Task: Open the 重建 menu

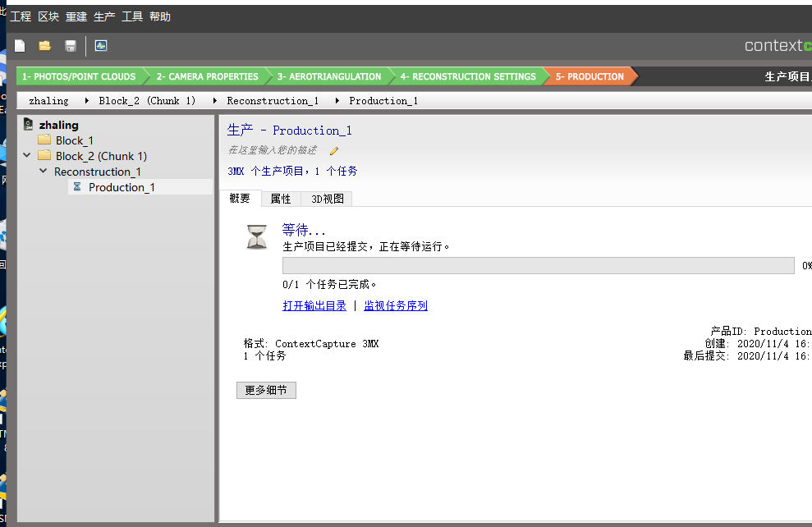Action: coord(76,16)
